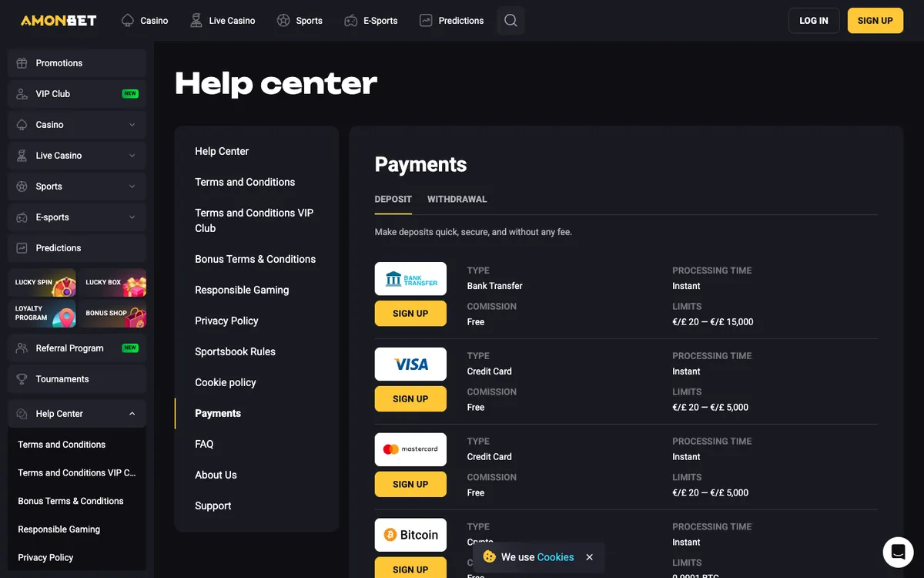Click the LOG IN button

[x=814, y=21]
